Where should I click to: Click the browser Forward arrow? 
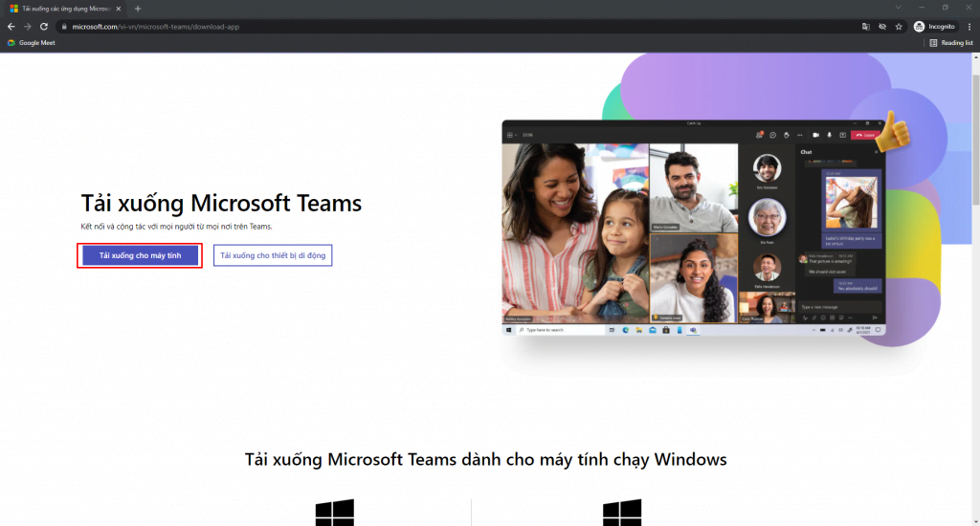click(28, 26)
